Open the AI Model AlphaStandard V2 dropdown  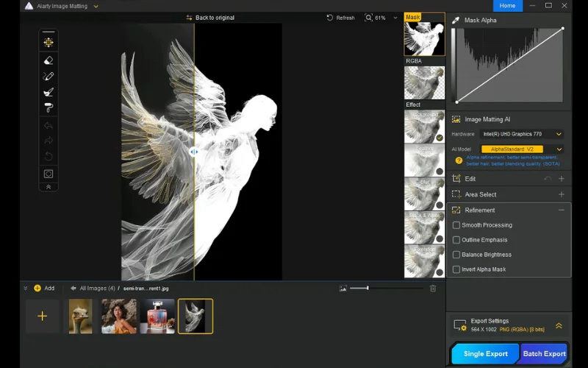pos(521,149)
